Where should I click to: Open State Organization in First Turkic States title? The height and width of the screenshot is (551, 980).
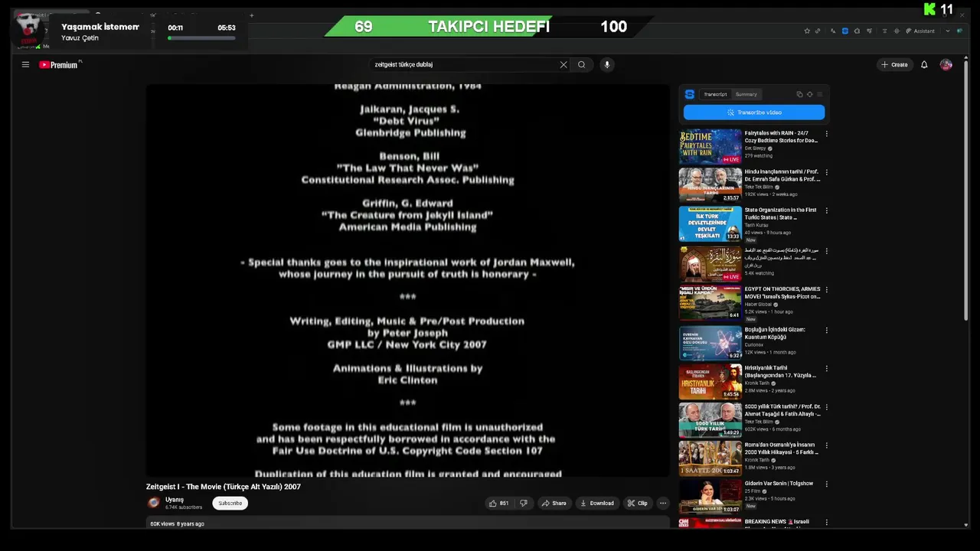tap(780, 214)
